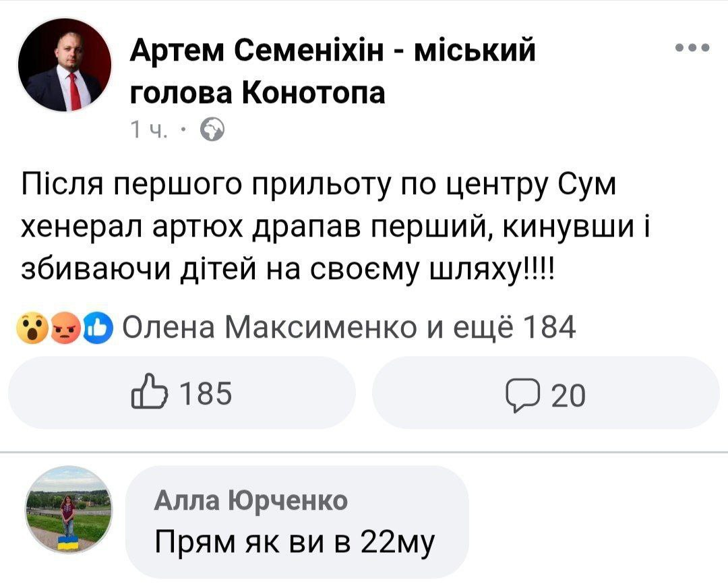Open Алла Юрченко profile picture
The width and height of the screenshot is (728, 588).
68,510
